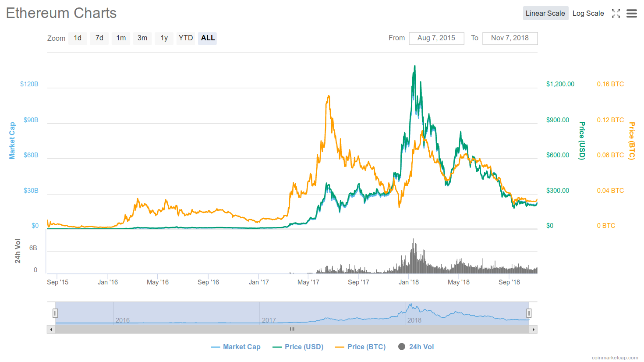Set zoom to 1m
644x362 pixels.
[121, 38]
